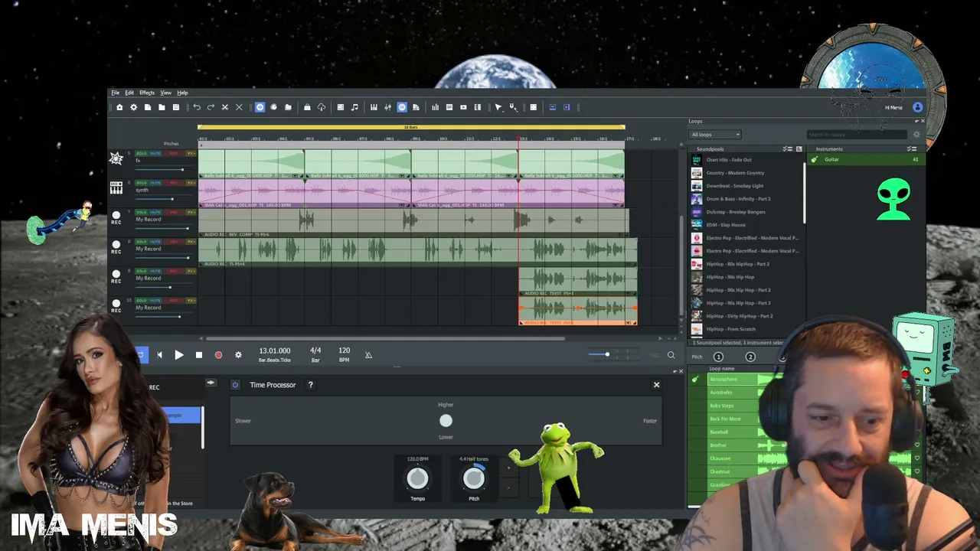Solo the synth track
This screenshot has width=980, height=551.
pyautogui.click(x=142, y=183)
